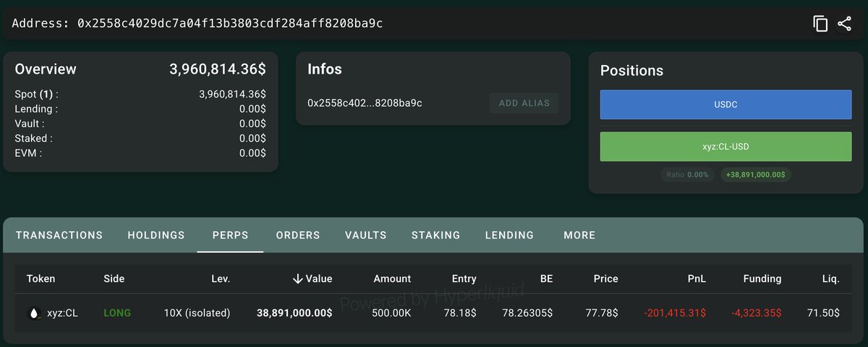Click the 500.00K amount cell

pyautogui.click(x=391, y=313)
